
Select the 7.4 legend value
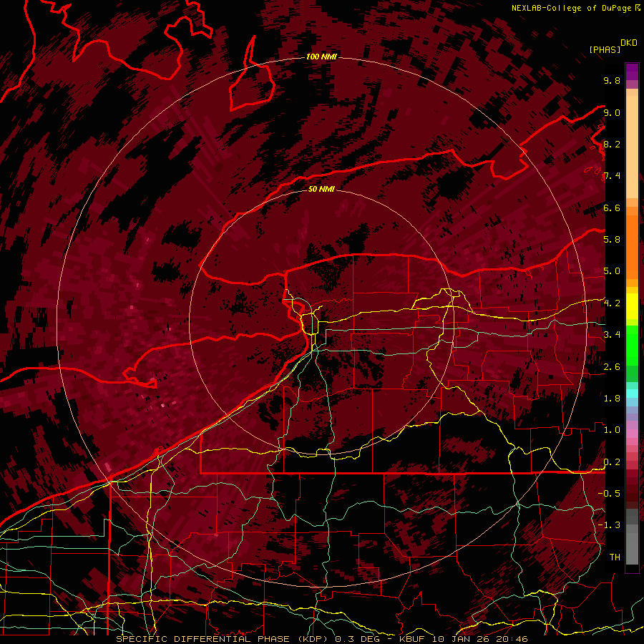pos(612,176)
